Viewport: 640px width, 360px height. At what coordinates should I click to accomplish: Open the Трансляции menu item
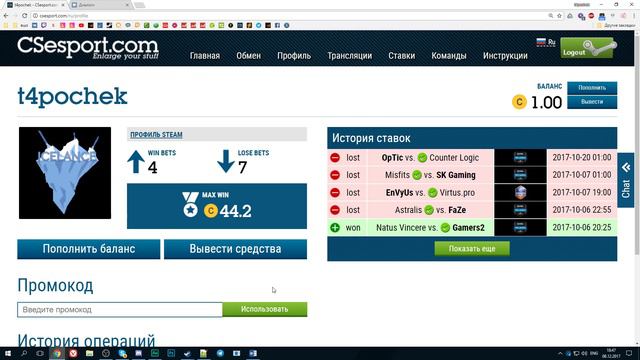click(x=349, y=56)
